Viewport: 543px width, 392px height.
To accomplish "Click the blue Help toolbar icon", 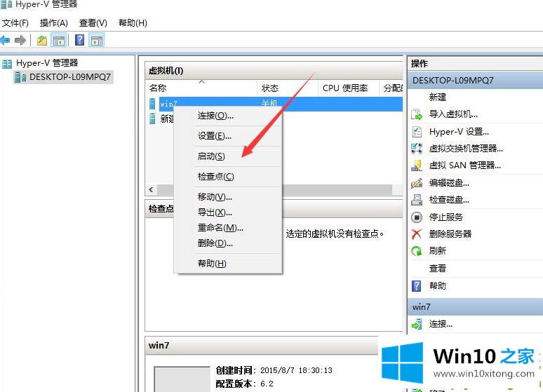I will point(79,40).
